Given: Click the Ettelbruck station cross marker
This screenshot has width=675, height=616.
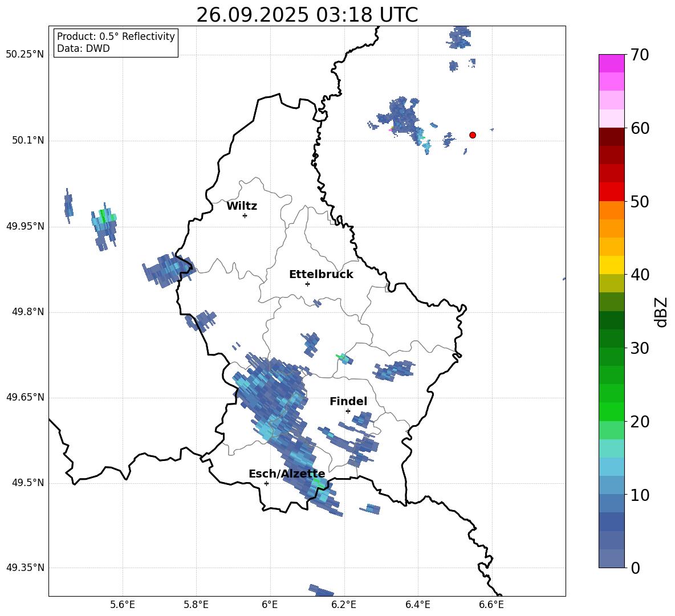Looking at the screenshot, I should pyautogui.click(x=307, y=284).
